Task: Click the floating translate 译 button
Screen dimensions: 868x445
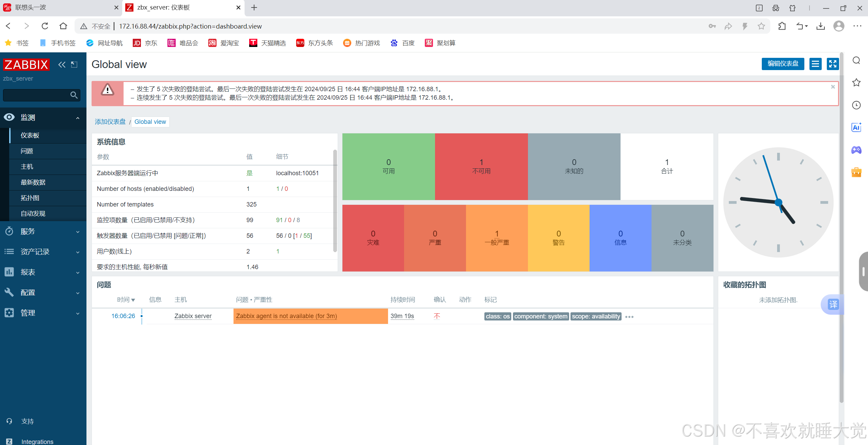Action: (x=833, y=304)
